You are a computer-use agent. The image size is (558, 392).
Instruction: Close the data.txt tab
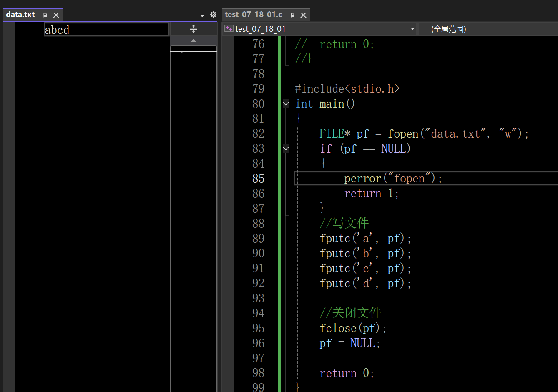click(x=56, y=15)
